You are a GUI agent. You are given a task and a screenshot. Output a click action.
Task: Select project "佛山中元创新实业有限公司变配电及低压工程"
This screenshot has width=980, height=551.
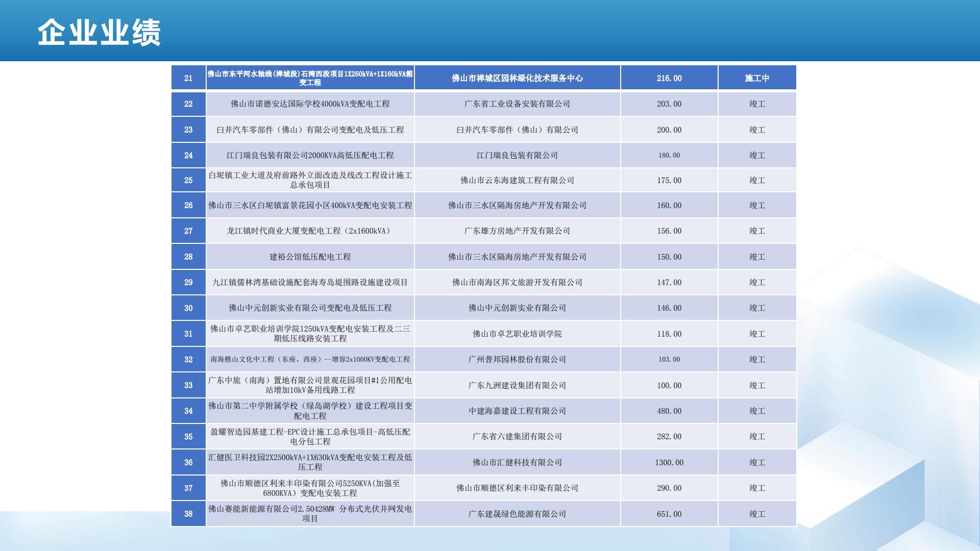pos(310,308)
